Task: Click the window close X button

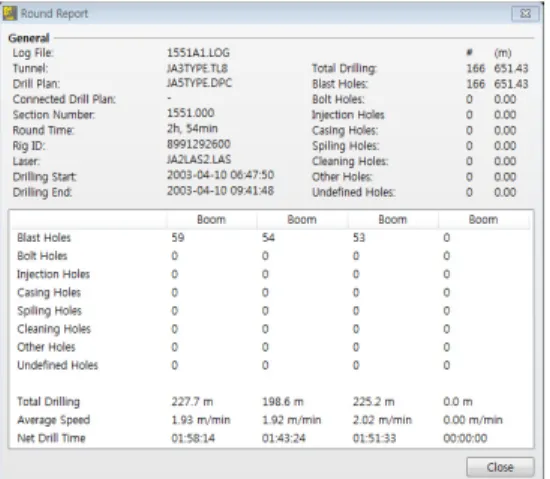Action: [525, 14]
